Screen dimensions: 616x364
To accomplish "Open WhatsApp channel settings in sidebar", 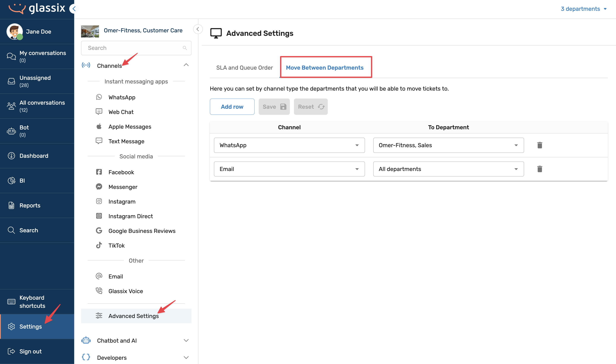I will click(122, 97).
